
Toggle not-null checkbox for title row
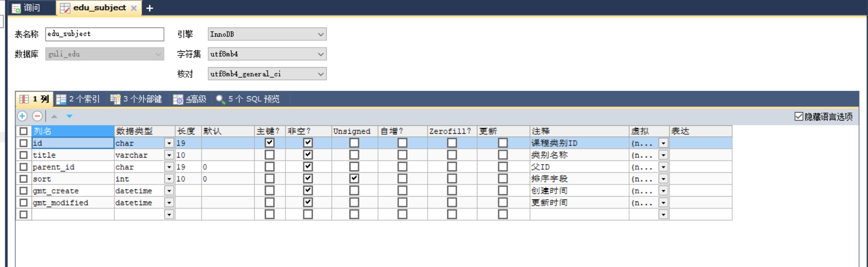click(308, 154)
